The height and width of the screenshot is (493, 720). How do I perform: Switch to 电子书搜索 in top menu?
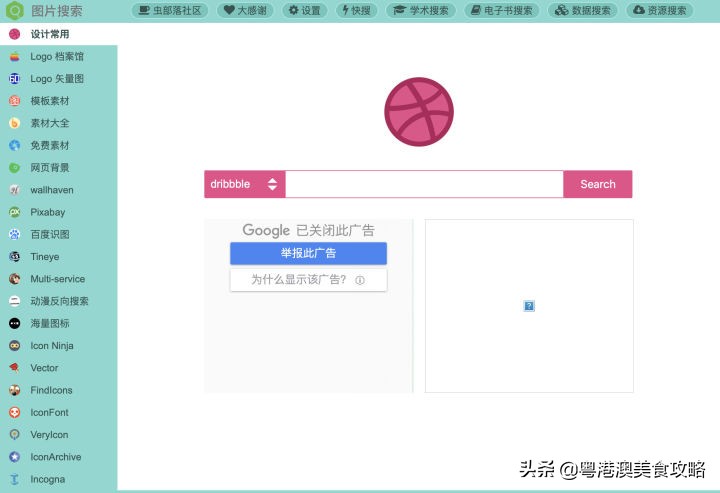(x=501, y=10)
